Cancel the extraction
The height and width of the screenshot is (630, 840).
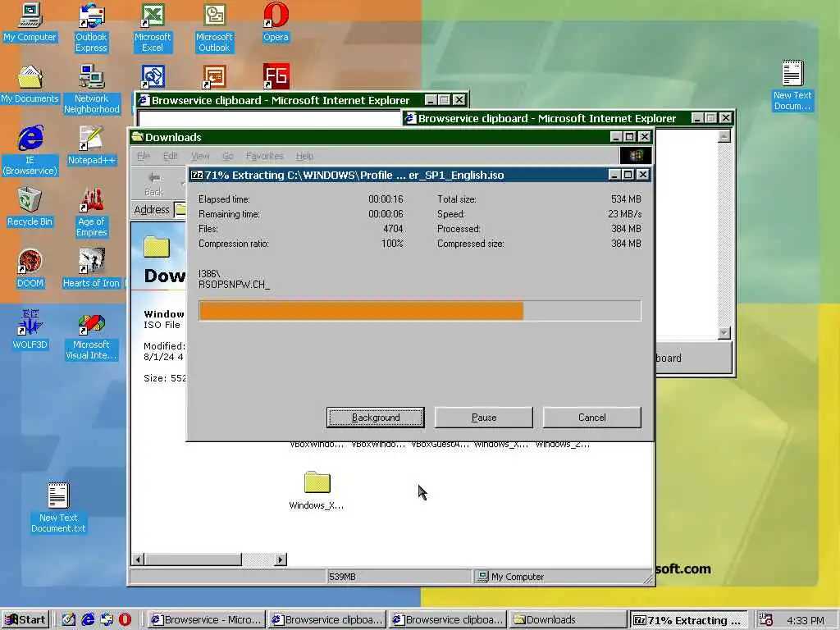point(592,418)
